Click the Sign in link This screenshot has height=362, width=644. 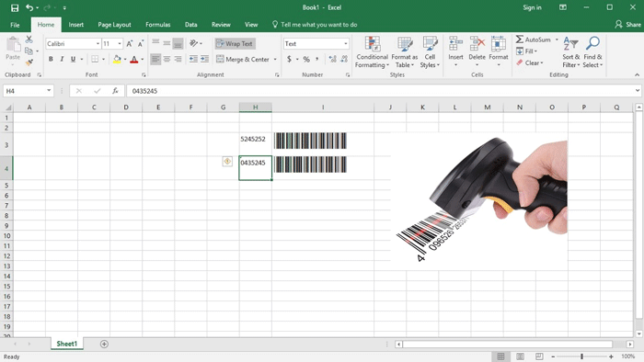(x=532, y=7)
